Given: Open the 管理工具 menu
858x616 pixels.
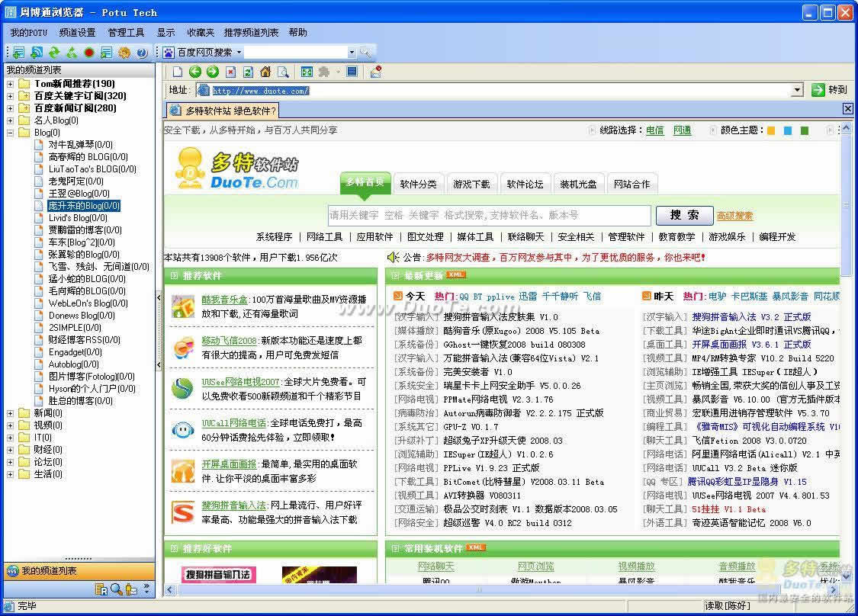Looking at the screenshot, I should 126,33.
